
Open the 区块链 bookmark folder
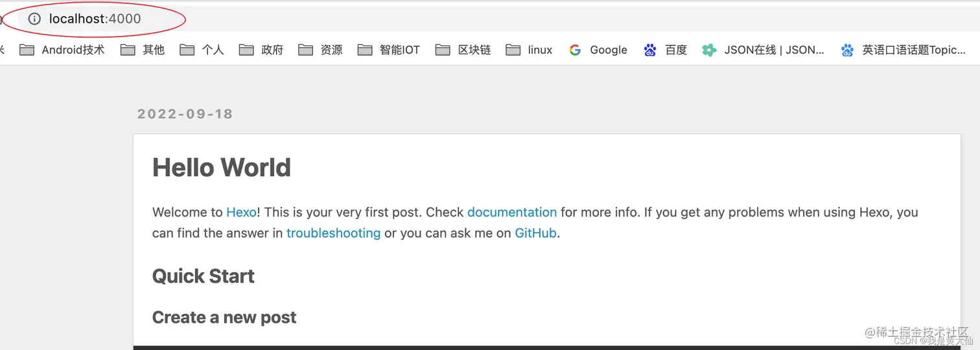click(x=463, y=50)
